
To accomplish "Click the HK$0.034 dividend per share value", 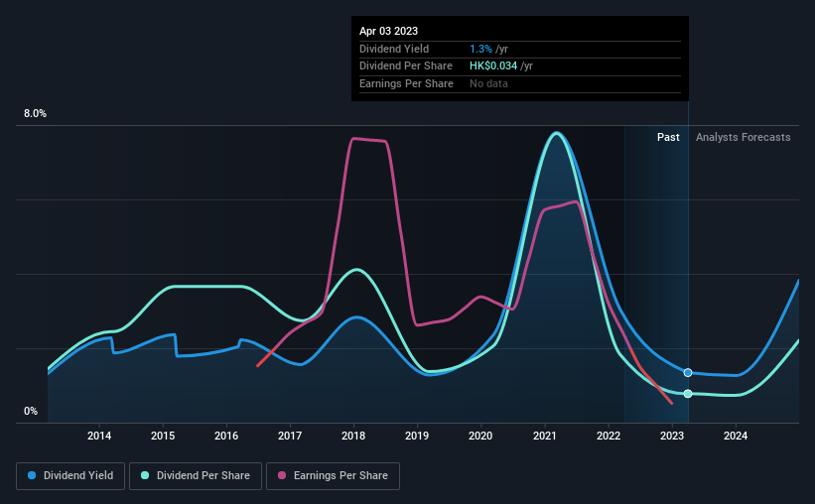I will pyautogui.click(x=493, y=66).
